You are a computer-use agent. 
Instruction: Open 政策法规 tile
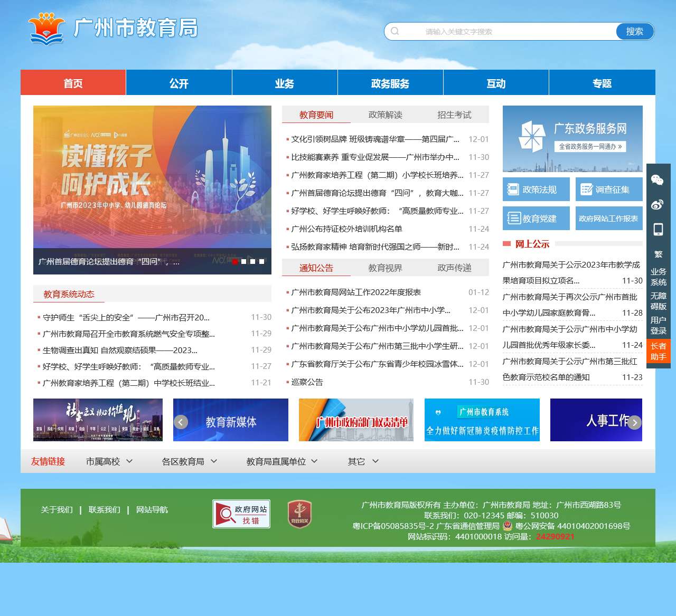[x=536, y=189]
